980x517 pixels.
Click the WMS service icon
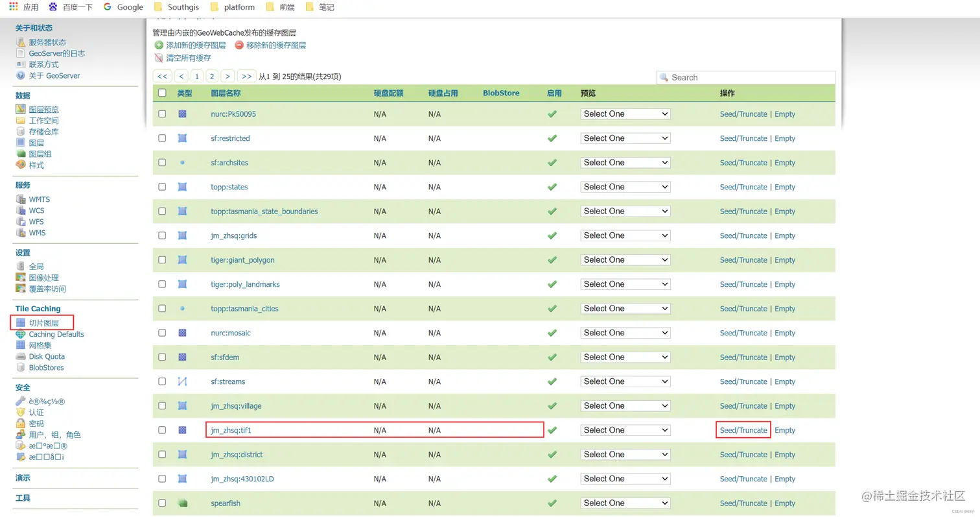click(x=21, y=232)
